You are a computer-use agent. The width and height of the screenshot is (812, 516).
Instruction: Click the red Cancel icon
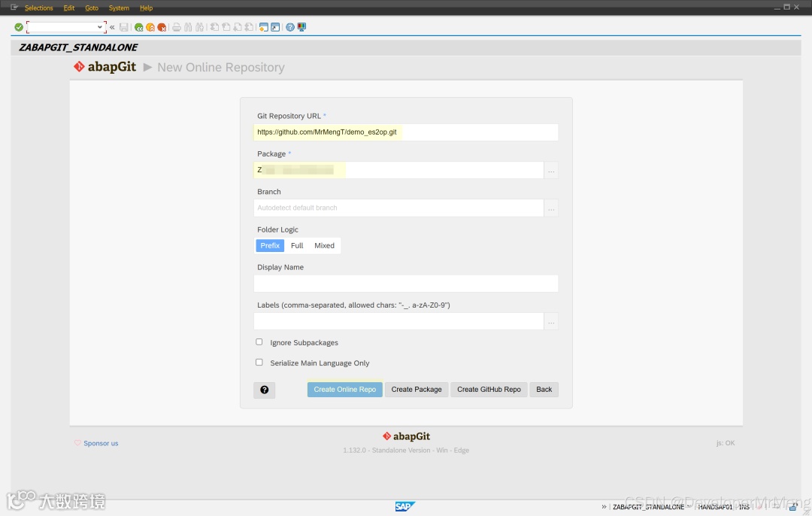[162, 27]
